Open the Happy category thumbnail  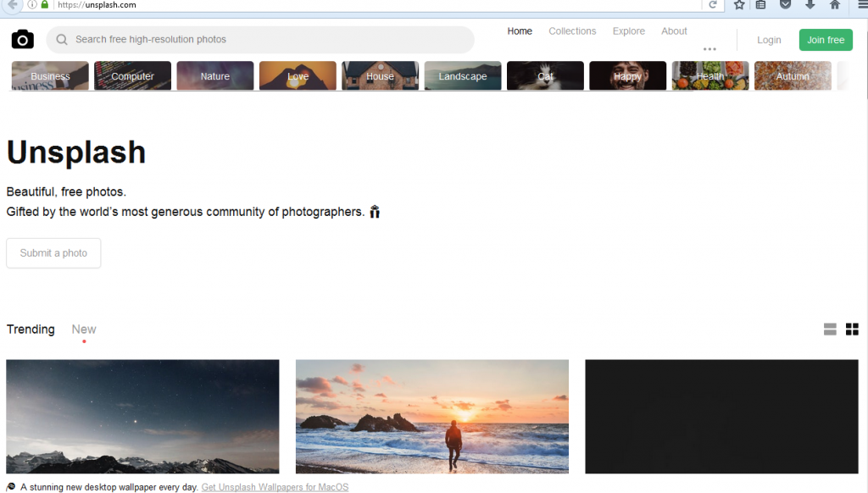(628, 75)
